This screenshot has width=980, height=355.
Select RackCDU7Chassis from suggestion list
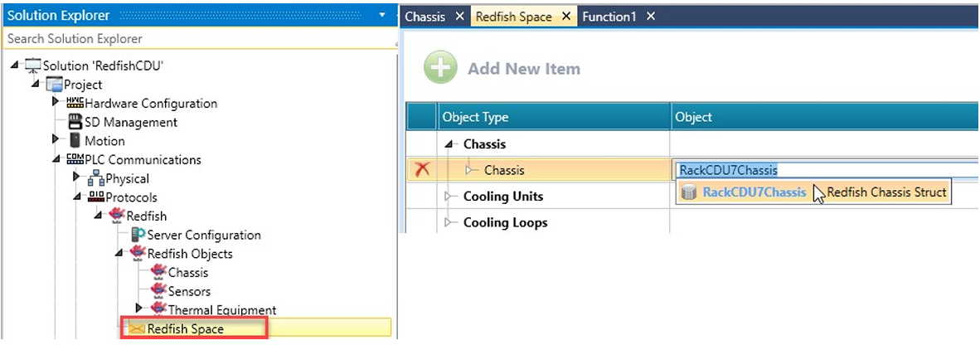coord(754,192)
